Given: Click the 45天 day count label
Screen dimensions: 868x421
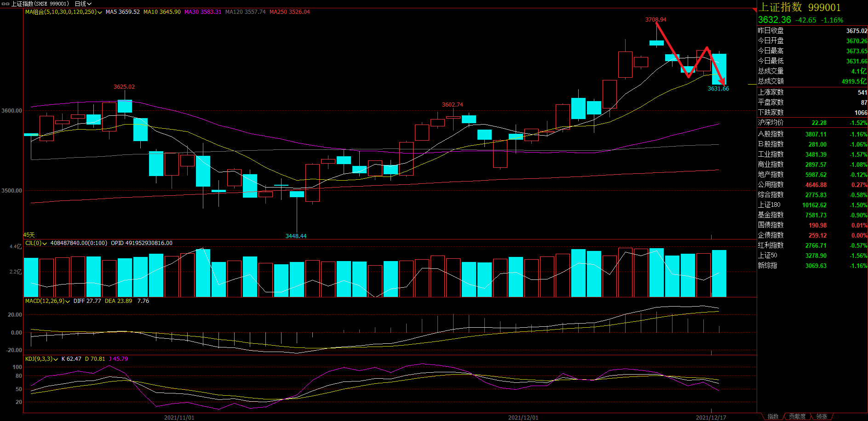Looking at the screenshot, I should [29, 235].
